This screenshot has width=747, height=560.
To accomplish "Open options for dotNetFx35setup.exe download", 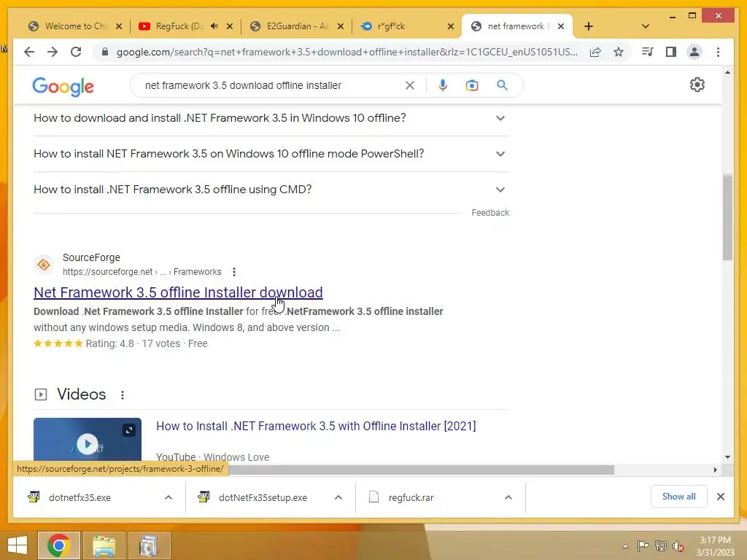I will (338, 497).
